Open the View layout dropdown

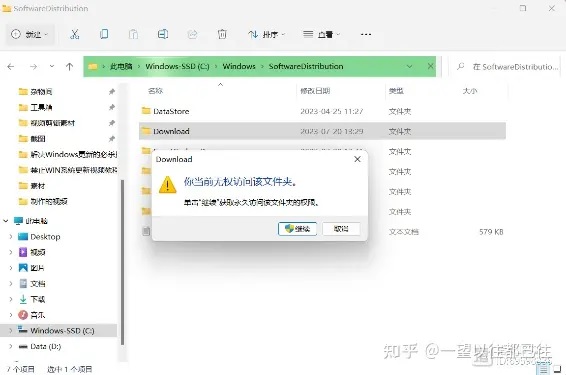pyautogui.click(x=322, y=34)
